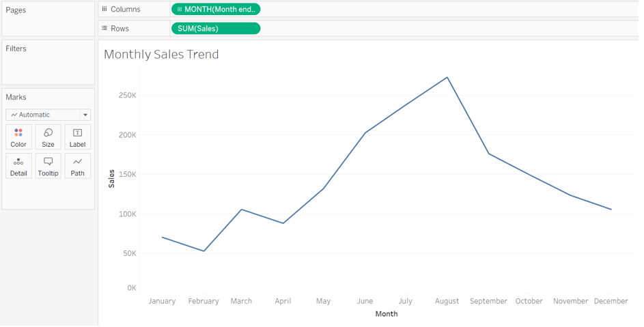644x327 pixels.
Task: Expand the plus icon on MONTH pill
Action: pyautogui.click(x=180, y=10)
